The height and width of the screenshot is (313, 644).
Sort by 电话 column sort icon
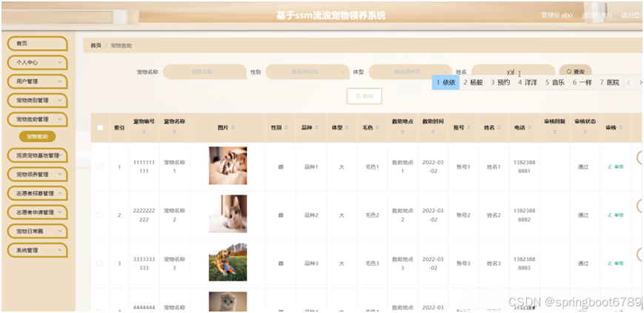pos(529,128)
